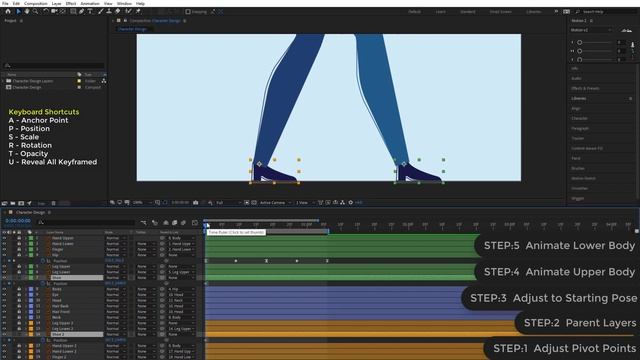The height and width of the screenshot is (360, 640).
Task: Open the Content-Aware Fill panel
Action: [x=587, y=148]
